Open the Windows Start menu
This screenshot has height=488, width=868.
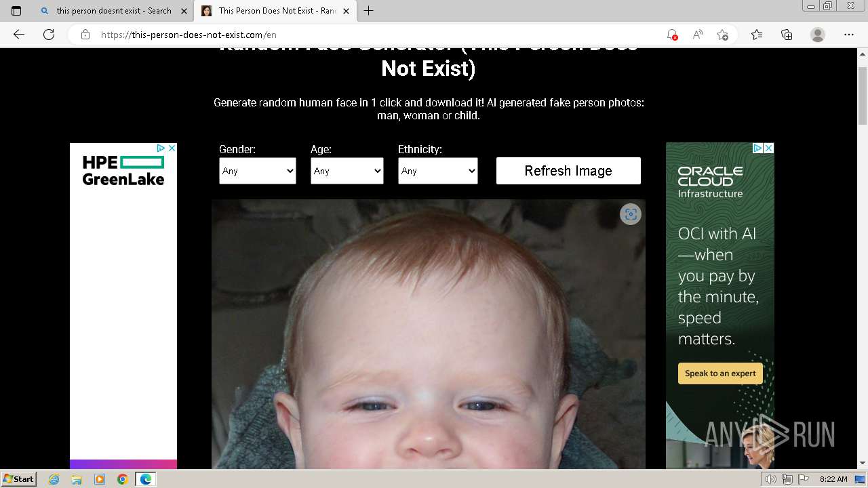click(x=19, y=479)
